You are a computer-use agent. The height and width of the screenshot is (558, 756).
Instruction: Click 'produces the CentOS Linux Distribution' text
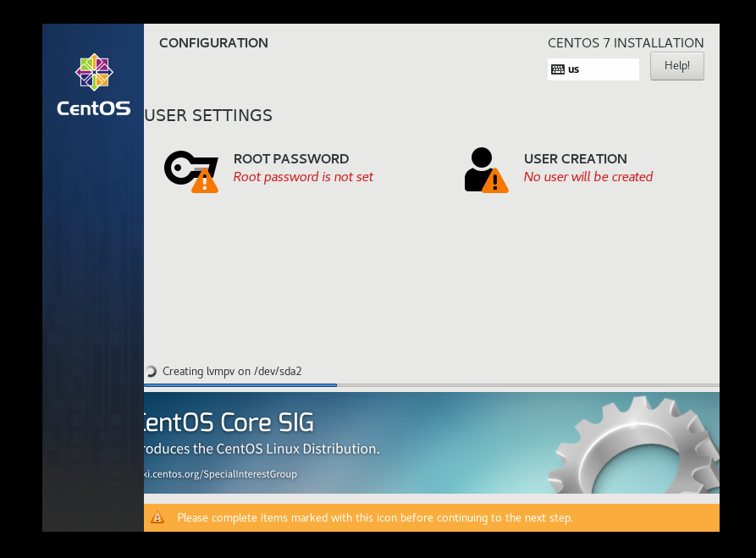(262, 449)
